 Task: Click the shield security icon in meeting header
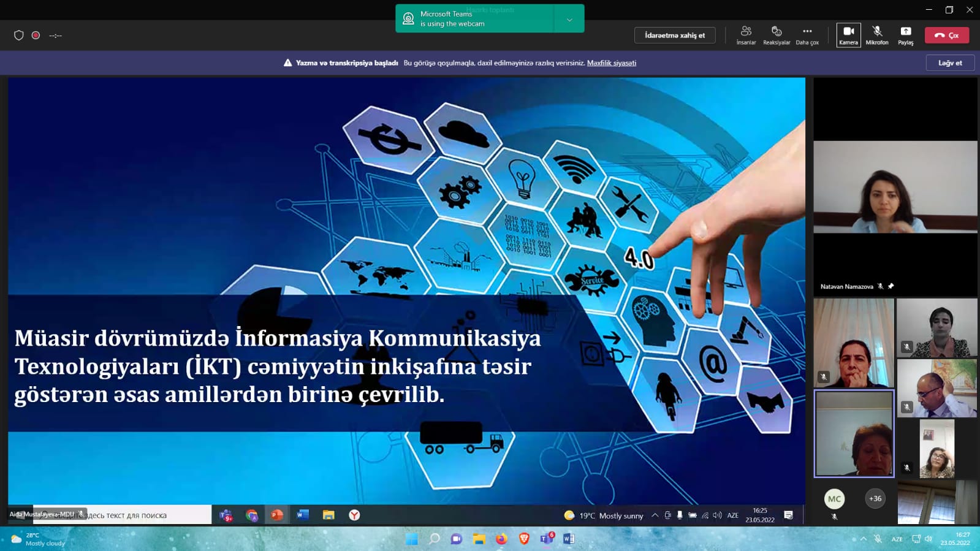19,36
